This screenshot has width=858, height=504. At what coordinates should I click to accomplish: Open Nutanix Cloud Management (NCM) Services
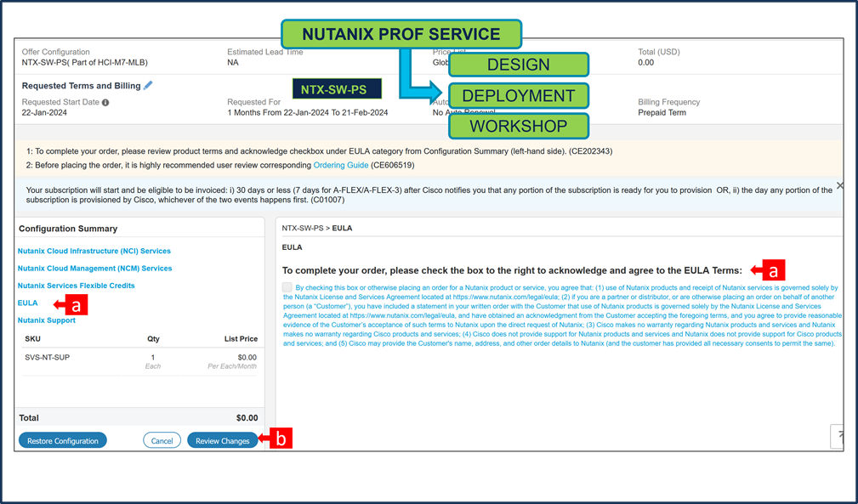(94, 269)
